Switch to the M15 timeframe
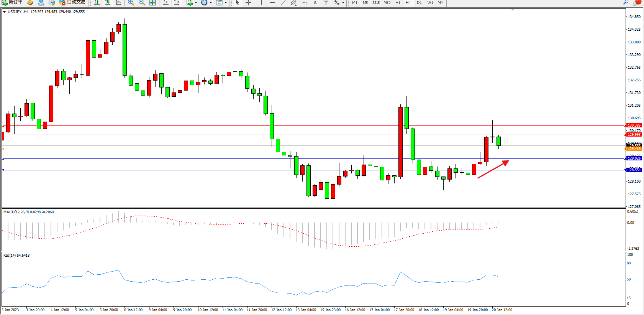 (x=376, y=3)
